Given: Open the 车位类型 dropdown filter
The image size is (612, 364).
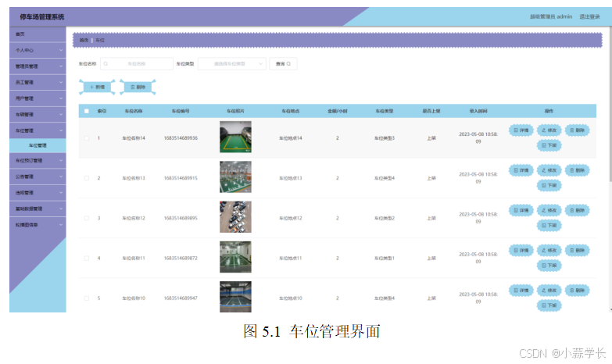Looking at the screenshot, I should tap(232, 64).
